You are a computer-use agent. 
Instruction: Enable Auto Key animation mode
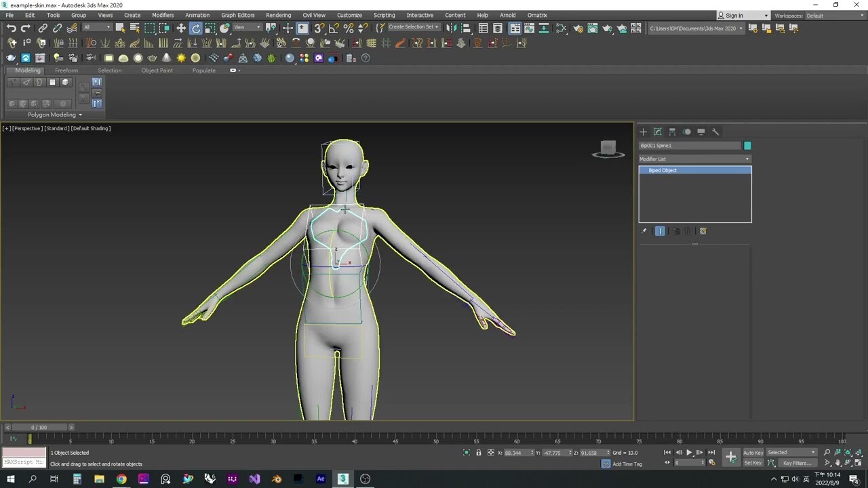click(753, 453)
